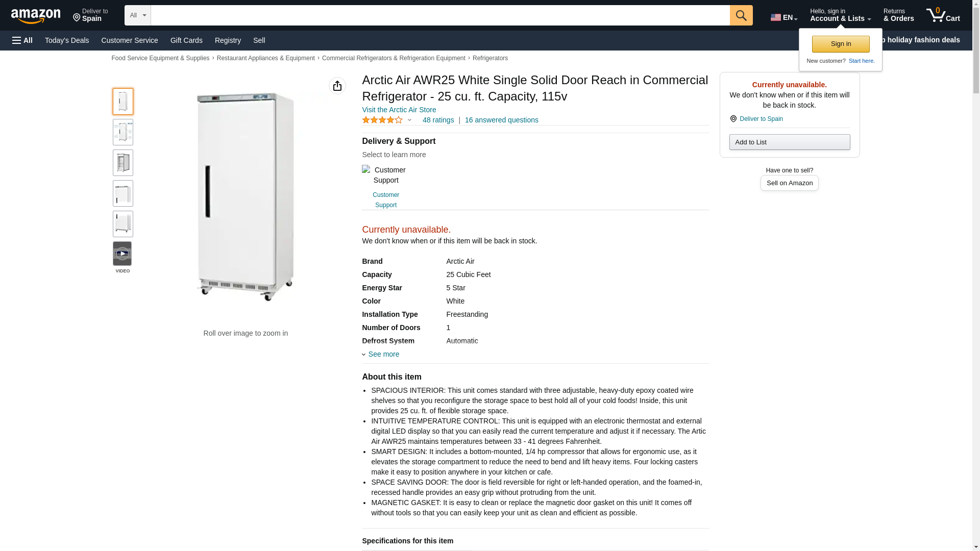Open Gift Cards nav item
Screen dimensions: 980x551
(186, 40)
